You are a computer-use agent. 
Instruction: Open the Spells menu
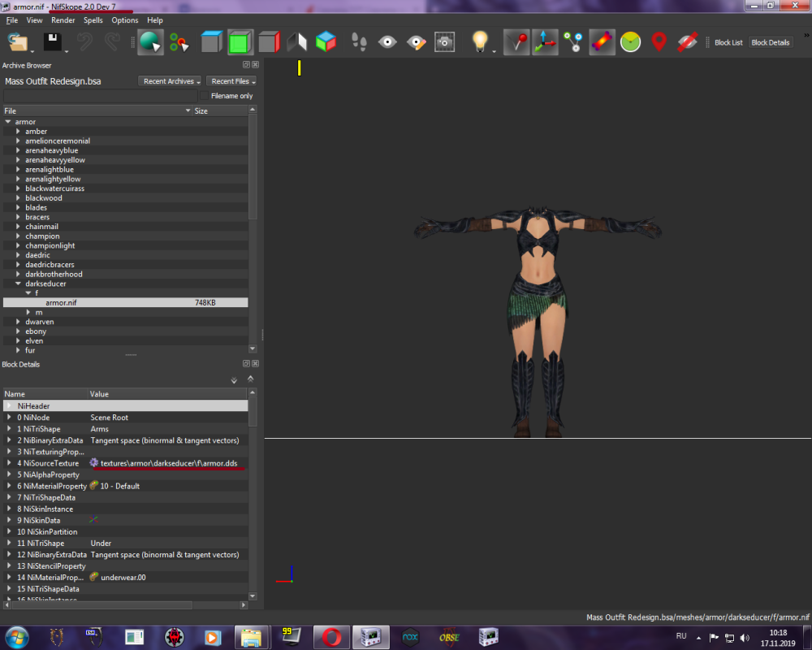[x=93, y=20]
